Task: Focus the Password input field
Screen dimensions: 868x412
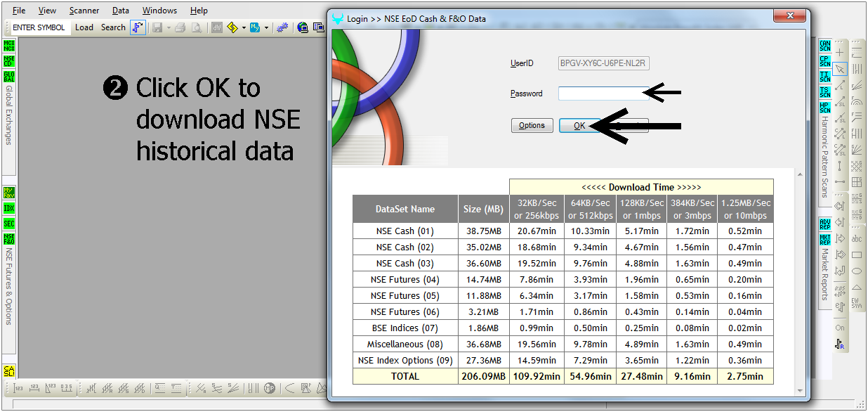Action: coord(603,94)
